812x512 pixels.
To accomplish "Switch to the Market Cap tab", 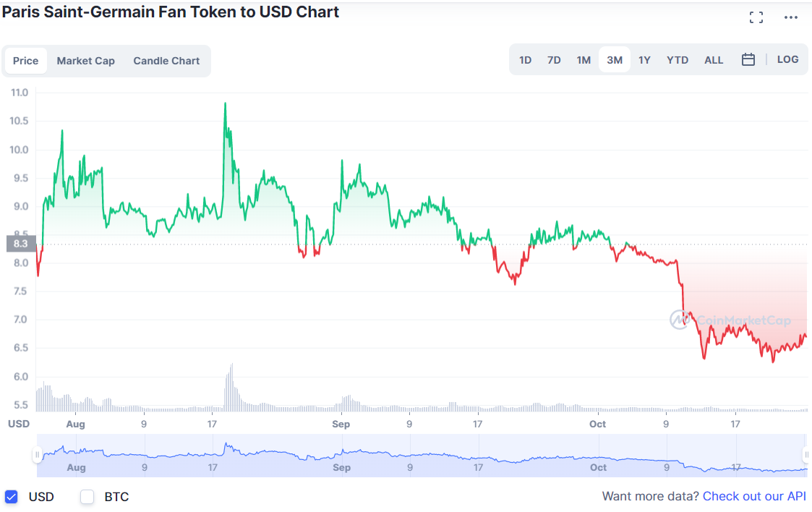I will coord(85,61).
